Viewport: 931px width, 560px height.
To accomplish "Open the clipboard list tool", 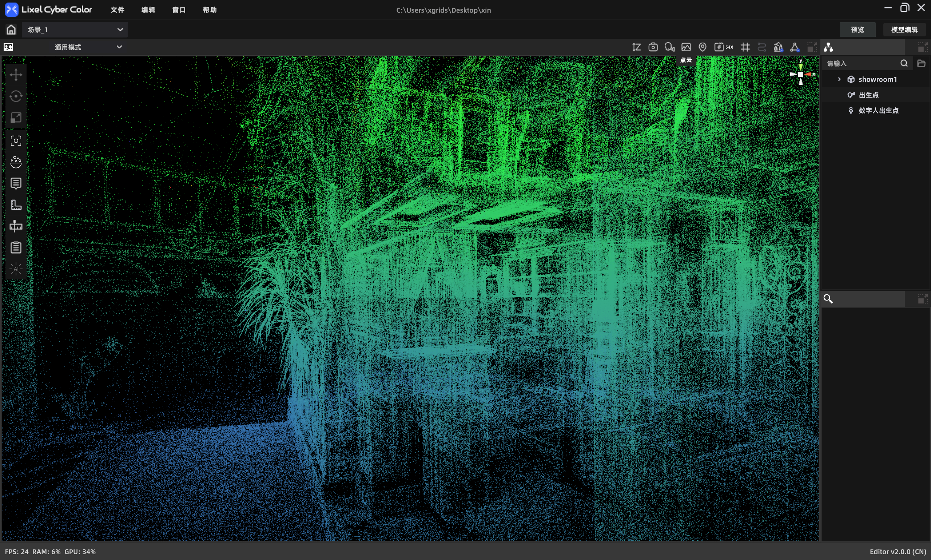I will 16,247.
